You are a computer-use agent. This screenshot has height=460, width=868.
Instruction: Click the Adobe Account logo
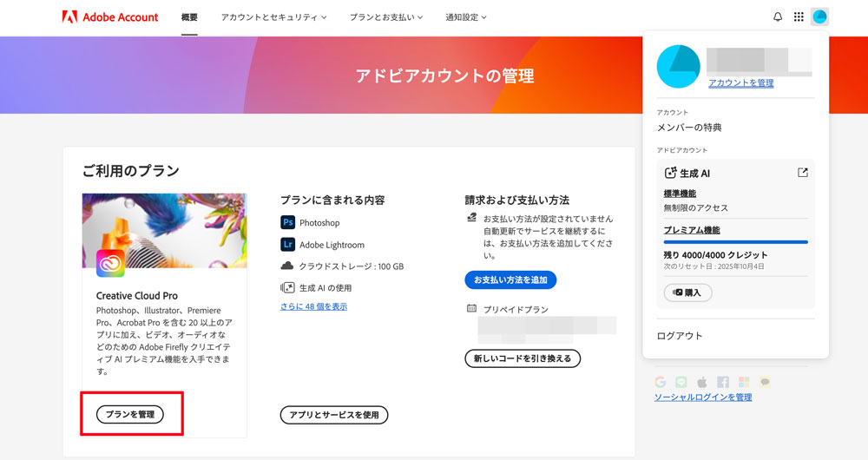tap(110, 16)
